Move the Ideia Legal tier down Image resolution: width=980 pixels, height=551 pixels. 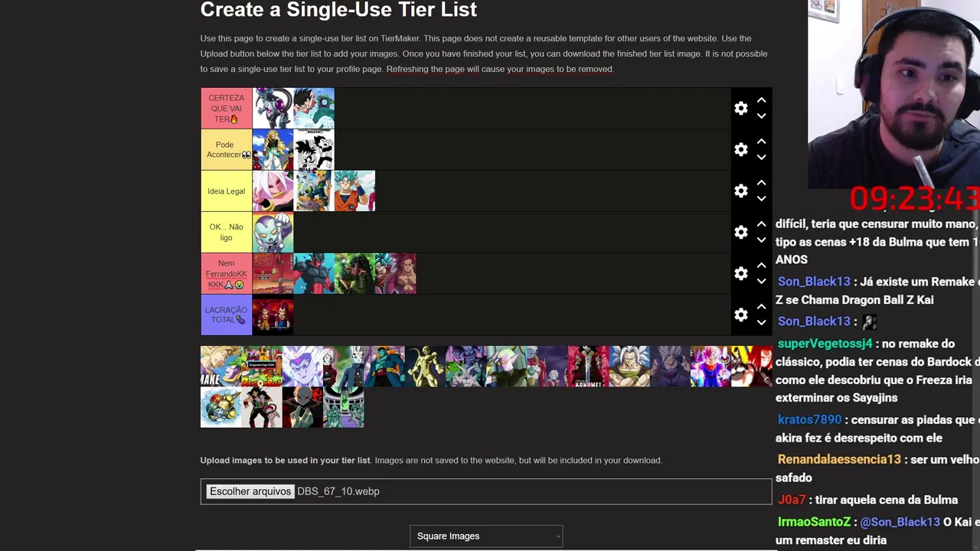tap(761, 199)
